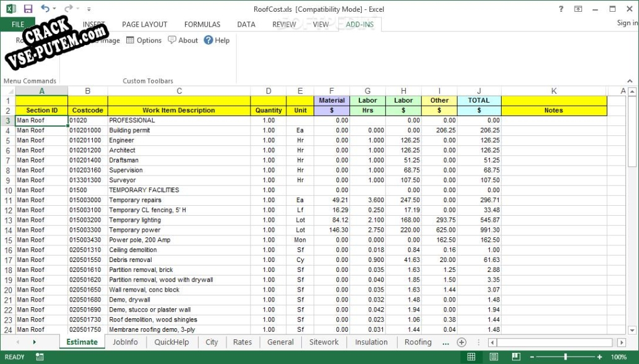Click the About speech bubble button
Viewport: 639px width, 364px height.
point(183,40)
